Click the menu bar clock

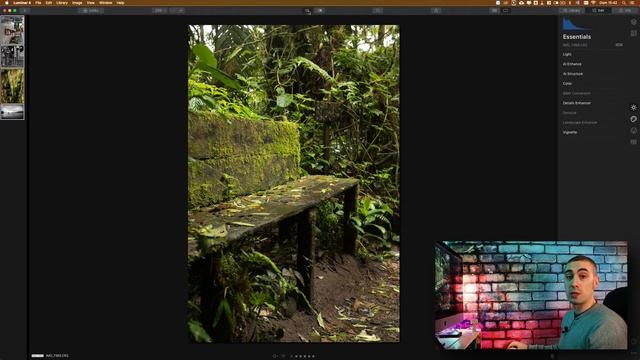608,3
